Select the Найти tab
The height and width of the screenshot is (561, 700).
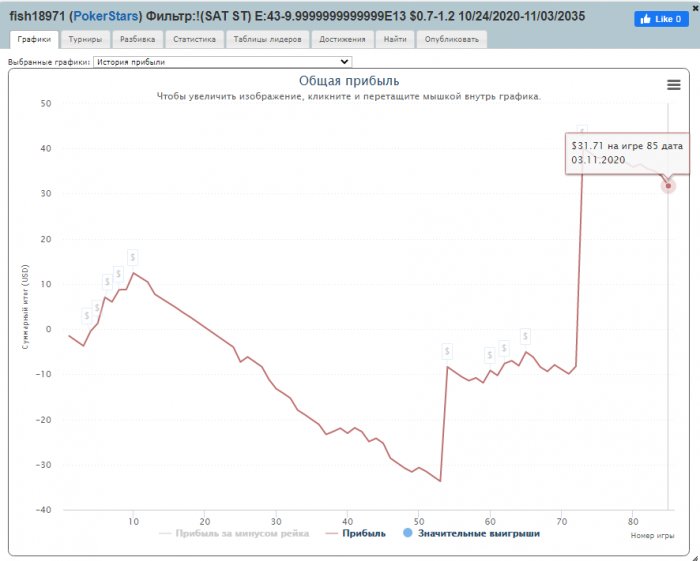(x=395, y=39)
